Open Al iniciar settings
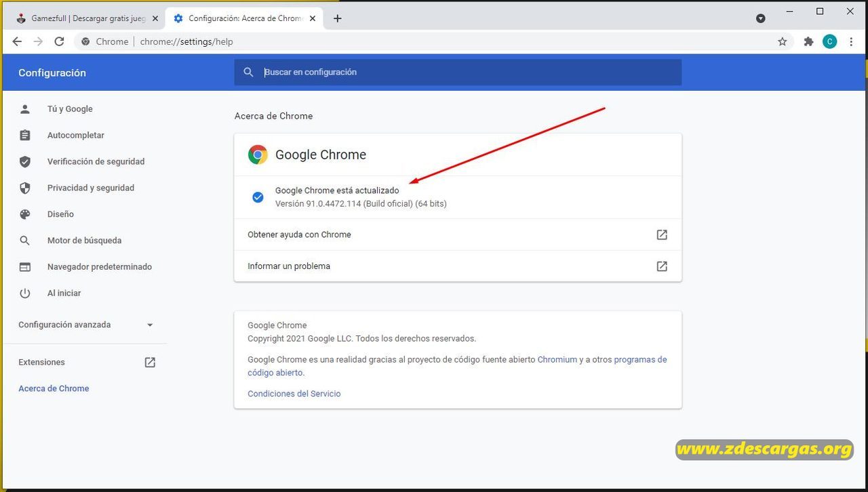Image resolution: width=868 pixels, height=492 pixels. tap(64, 293)
